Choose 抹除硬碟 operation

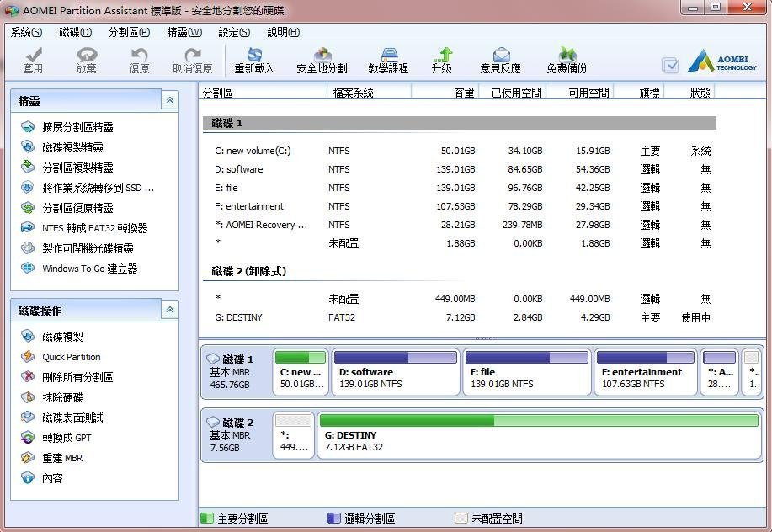[52, 397]
